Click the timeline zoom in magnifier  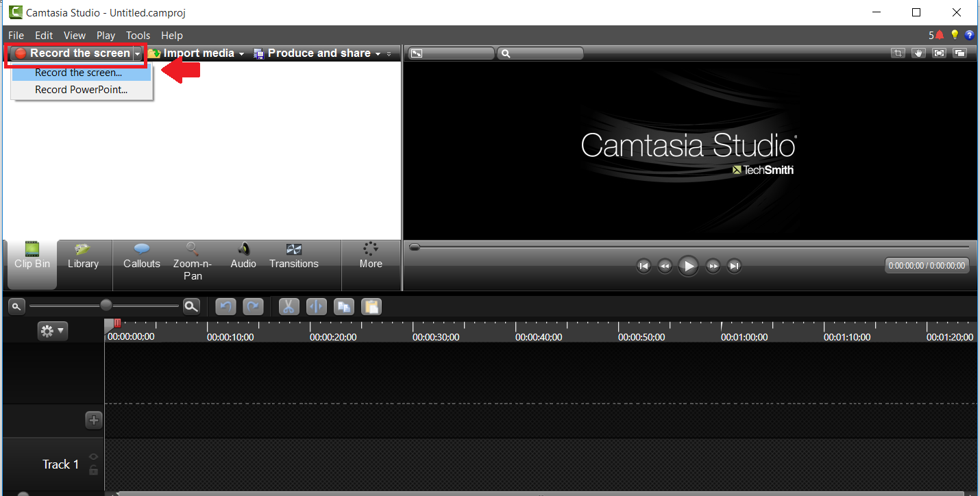(191, 306)
